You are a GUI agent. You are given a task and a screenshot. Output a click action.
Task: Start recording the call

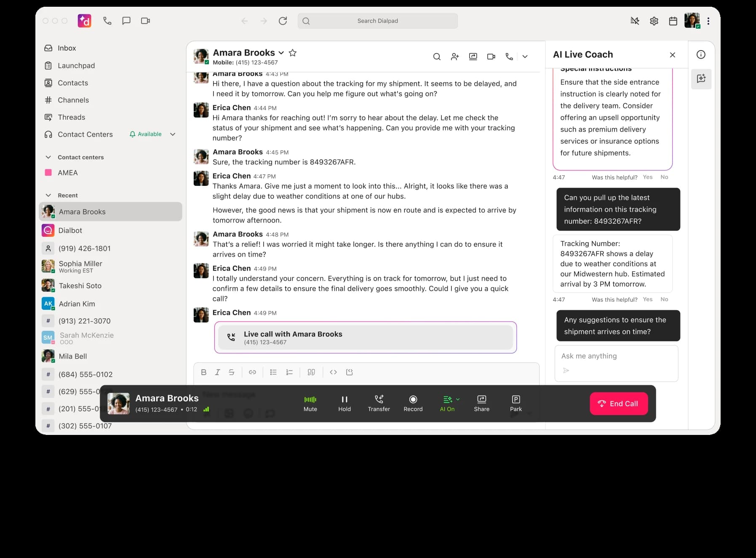click(413, 403)
